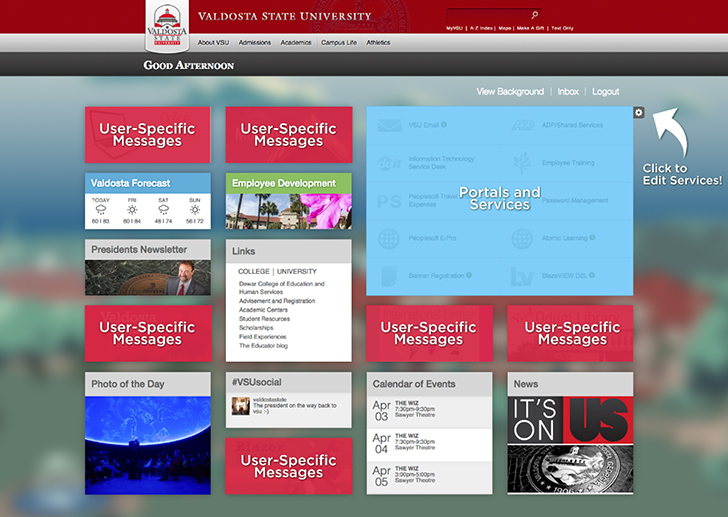728x517 pixels.
Task: Open the Campus Life menu
Action: click(x=339, y=43)
